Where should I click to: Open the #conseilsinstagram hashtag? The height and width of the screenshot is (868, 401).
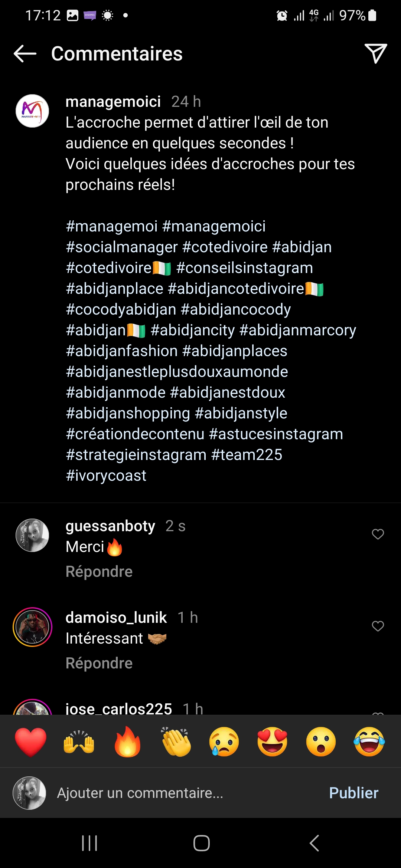click(245, 268)
